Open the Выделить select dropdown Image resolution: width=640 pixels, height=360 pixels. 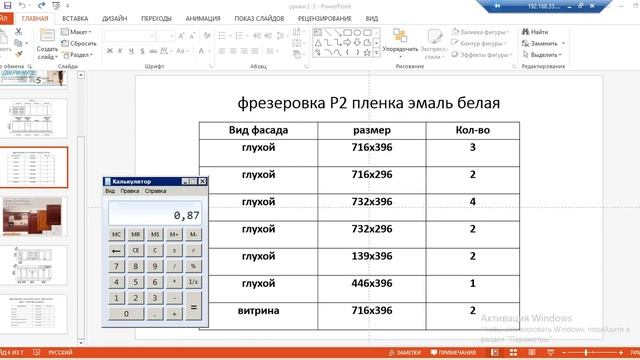point(542,55)
